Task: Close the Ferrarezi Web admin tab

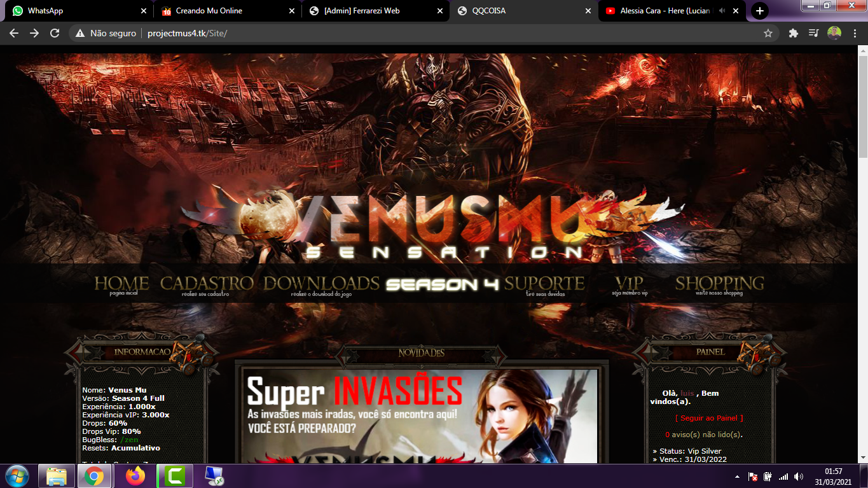Action: coord(440,11)
